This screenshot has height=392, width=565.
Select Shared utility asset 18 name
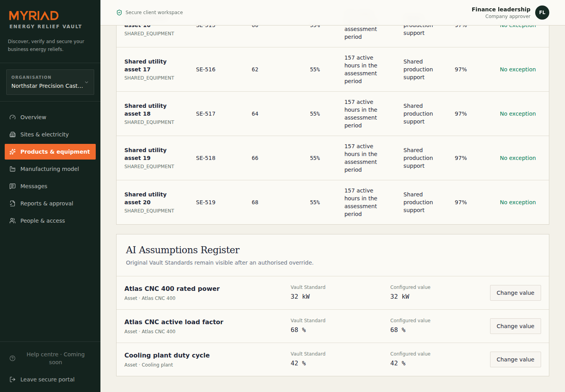tap(146, 110)
